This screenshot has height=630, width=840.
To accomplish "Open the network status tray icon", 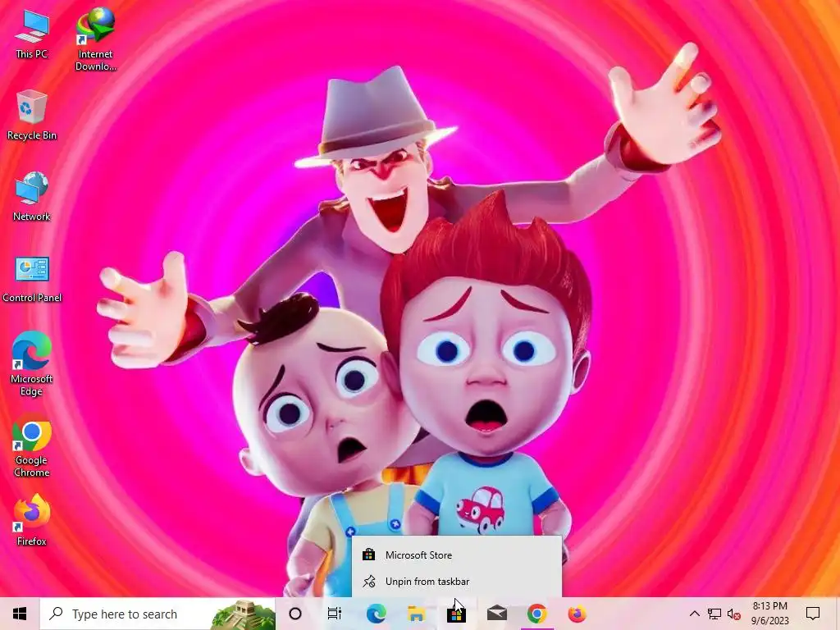I will pos(714,614).
